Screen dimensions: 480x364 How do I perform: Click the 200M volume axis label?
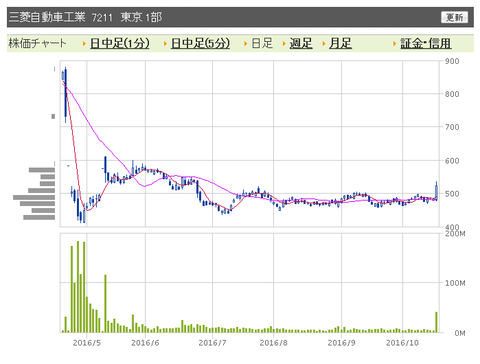(455, 234)
